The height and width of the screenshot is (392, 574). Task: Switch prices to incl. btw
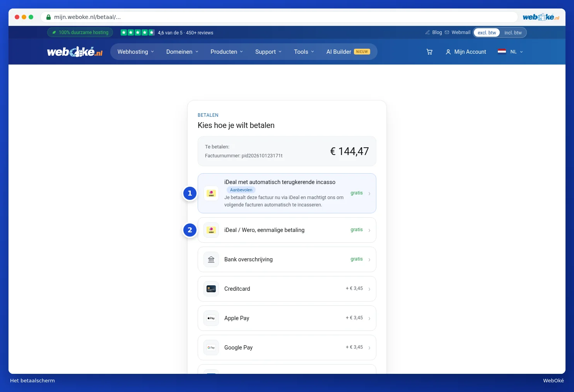coord(513,32)
